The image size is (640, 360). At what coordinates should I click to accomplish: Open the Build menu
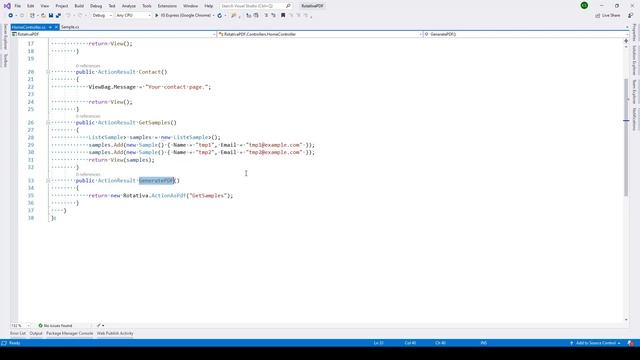79,6
